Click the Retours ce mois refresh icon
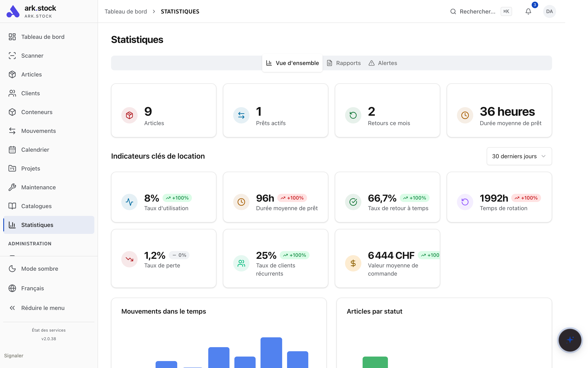Screen dimensions: 588x368 353,115
